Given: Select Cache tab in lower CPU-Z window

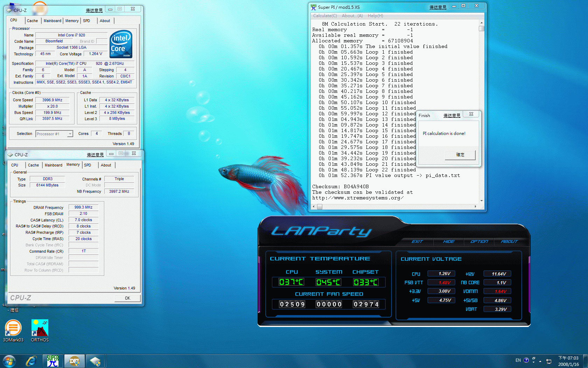Looking at the screenshot, I should (x=33, y=165).
